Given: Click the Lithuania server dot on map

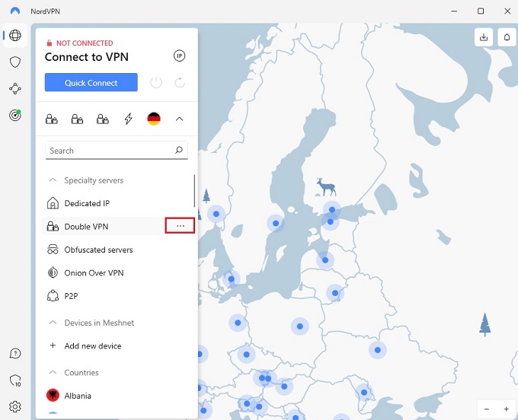Looking at the screenshot, I should pyautogui.click(x=335, y=293).
